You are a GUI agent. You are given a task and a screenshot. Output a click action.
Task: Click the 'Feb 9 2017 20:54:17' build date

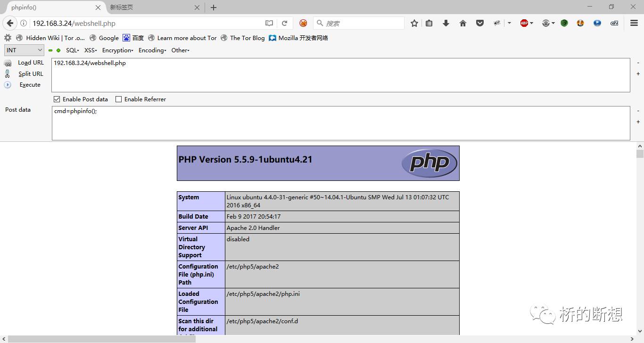[254, 216]
